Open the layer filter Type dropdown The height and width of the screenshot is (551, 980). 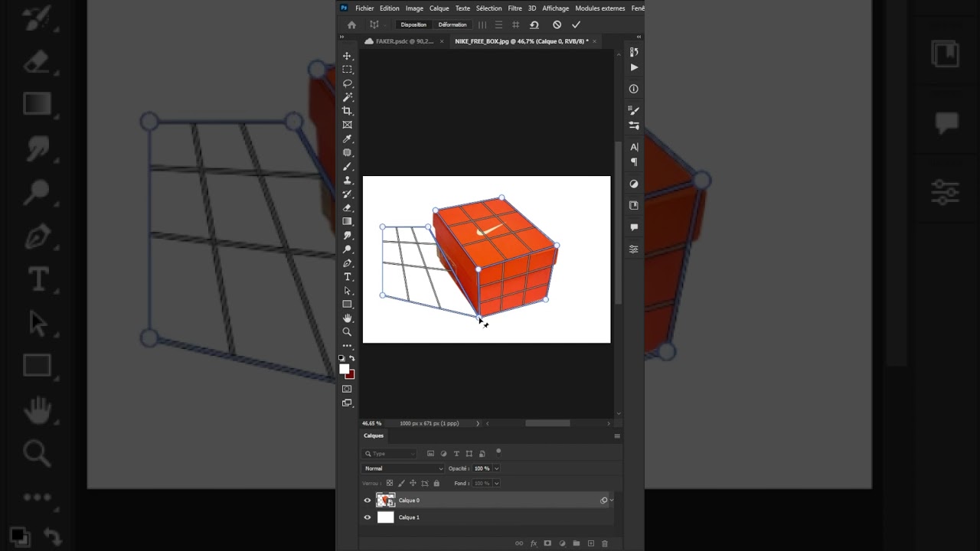[x=390, y=454]
